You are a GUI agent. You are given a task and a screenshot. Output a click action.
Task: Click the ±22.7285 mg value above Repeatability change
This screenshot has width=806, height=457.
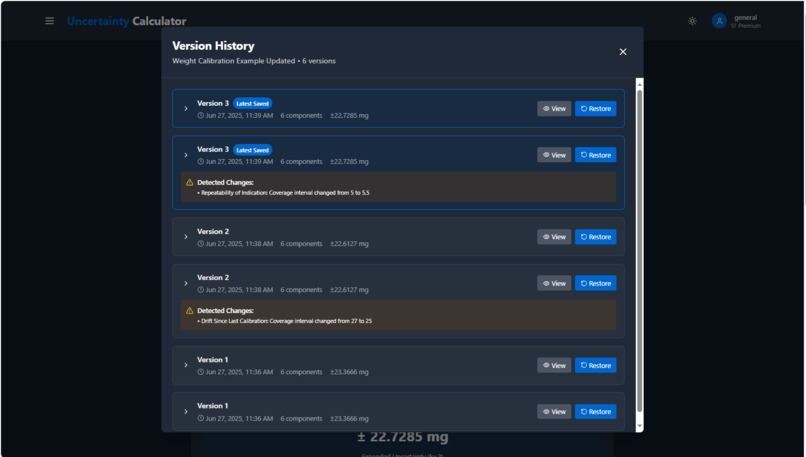[350, 161]
